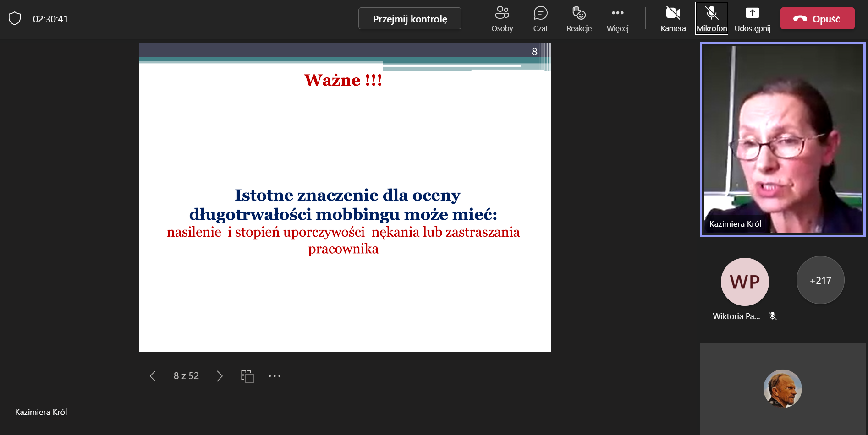Screen dimensions: 868x435
Task: Toggle camera on or off
Action: [673, 18]
